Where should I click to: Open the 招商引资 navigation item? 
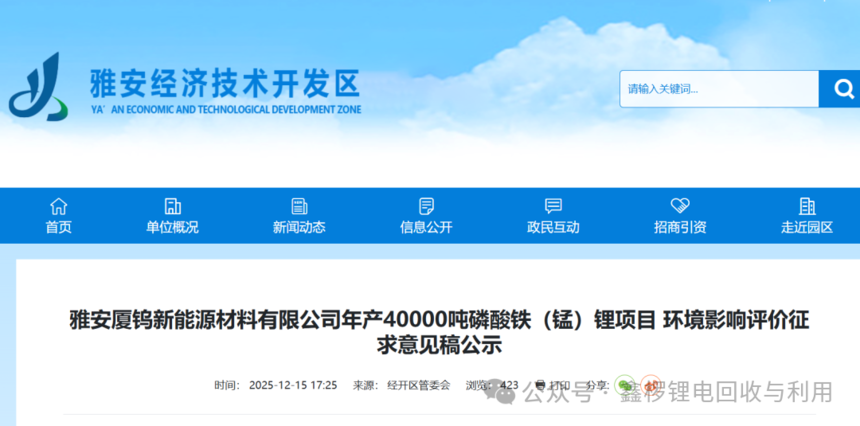pos(680,216)
